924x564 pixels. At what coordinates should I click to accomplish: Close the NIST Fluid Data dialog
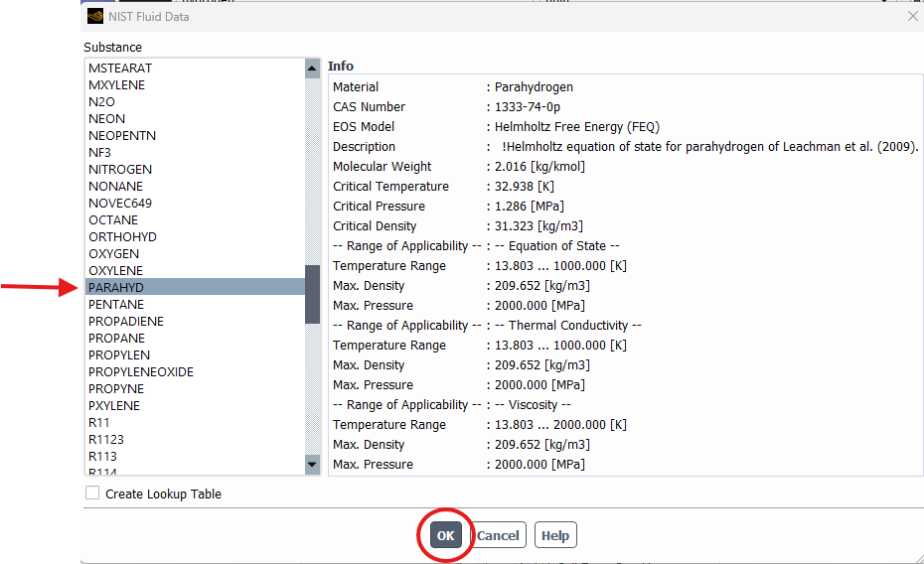click(913, 17)
